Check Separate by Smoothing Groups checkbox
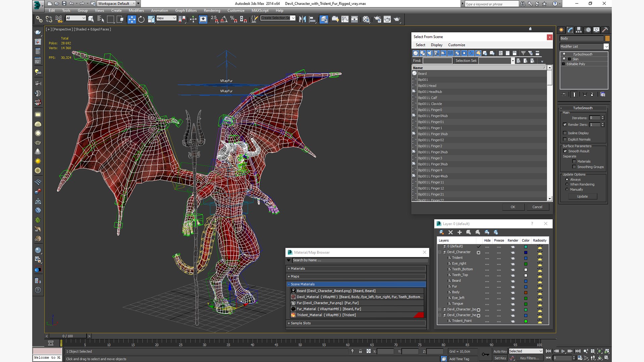Image resolution: width=644 pixels, height=362 pixels. [574, 167]
